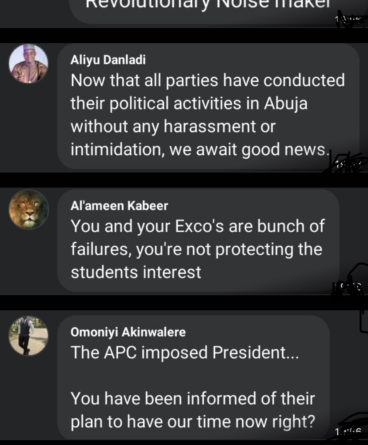Select the 'without any harassment or' text line
Viewport: 368px width, 445px height.
(x=173, y=127)
